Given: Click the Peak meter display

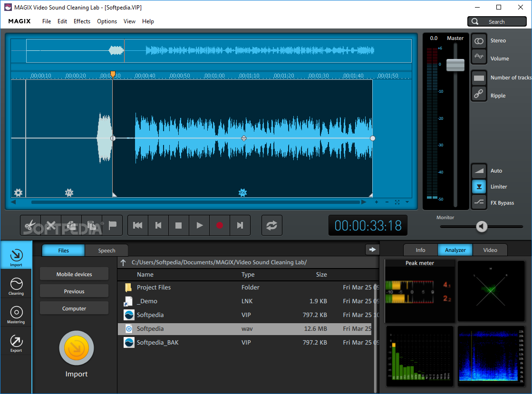Looking at the screenshot, I should tap(420, 291).
